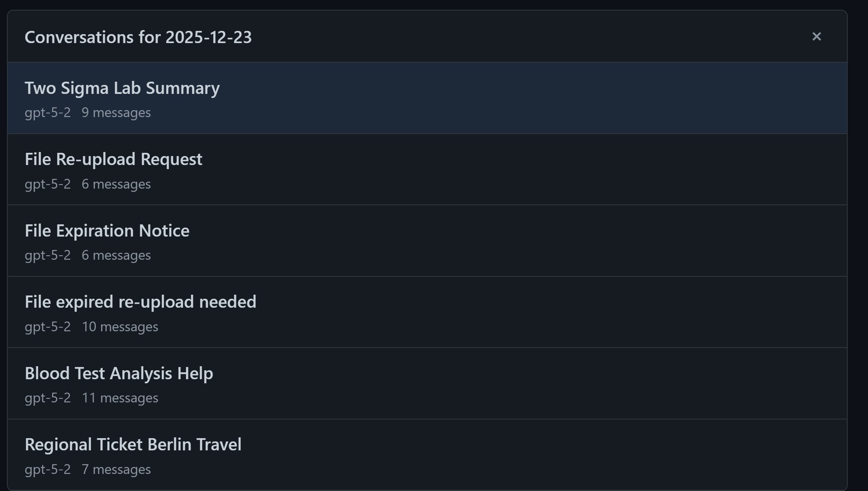Click gpt-5-2 label under Two Sigma Lab Summary
This screenshot has height=491, width=868.
(x=48, y=113)
